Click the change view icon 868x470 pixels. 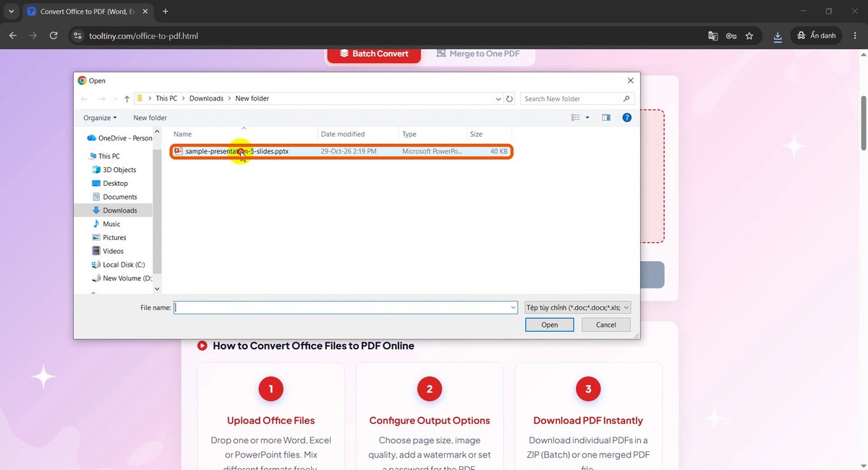pos(576,117)
